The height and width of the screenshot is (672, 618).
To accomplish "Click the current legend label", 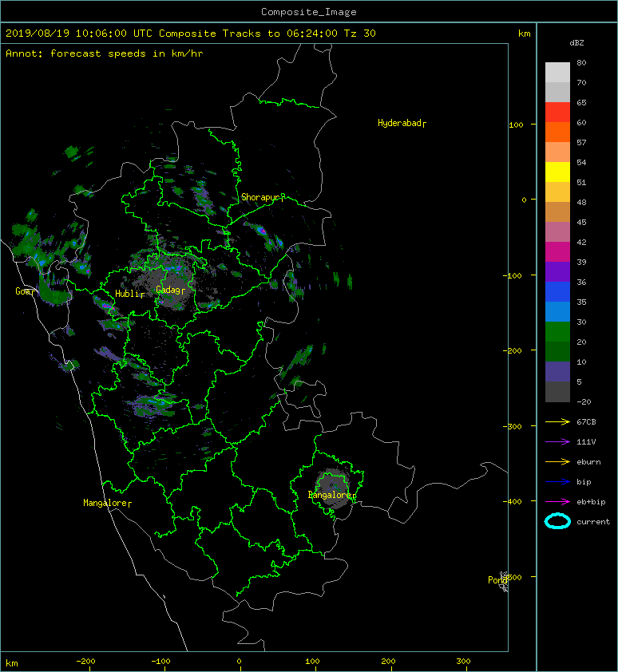I will coord(593,522).
